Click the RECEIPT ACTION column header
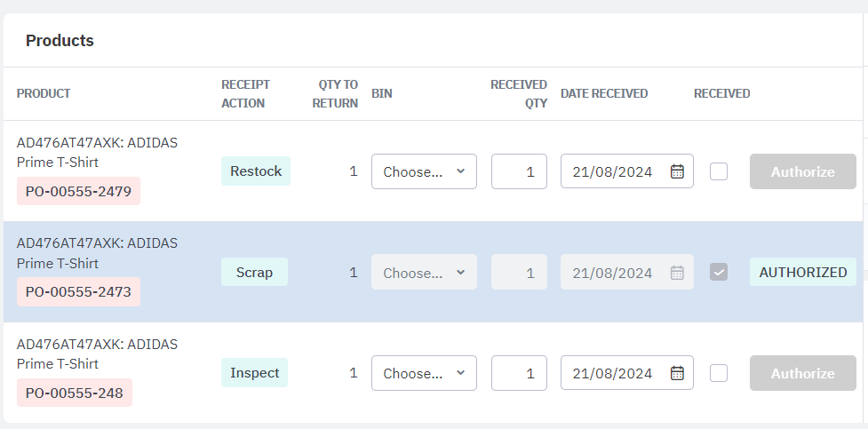This screenshot has height=429, width=868. 246,93
